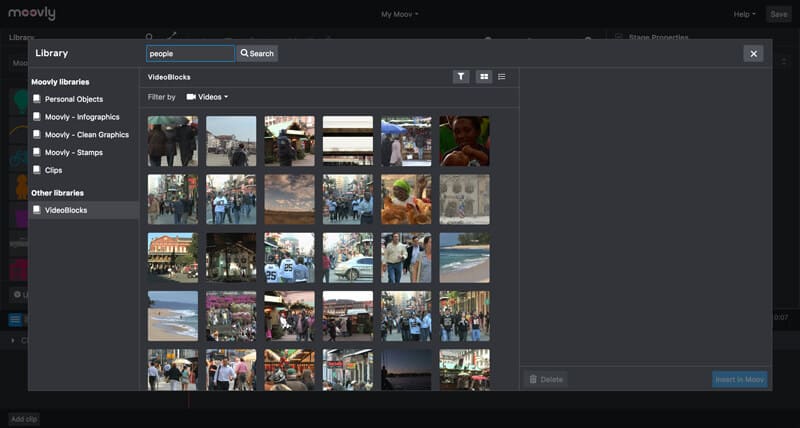
Task: Click the magnifier Search button
Action: click(x=257, y=53)
